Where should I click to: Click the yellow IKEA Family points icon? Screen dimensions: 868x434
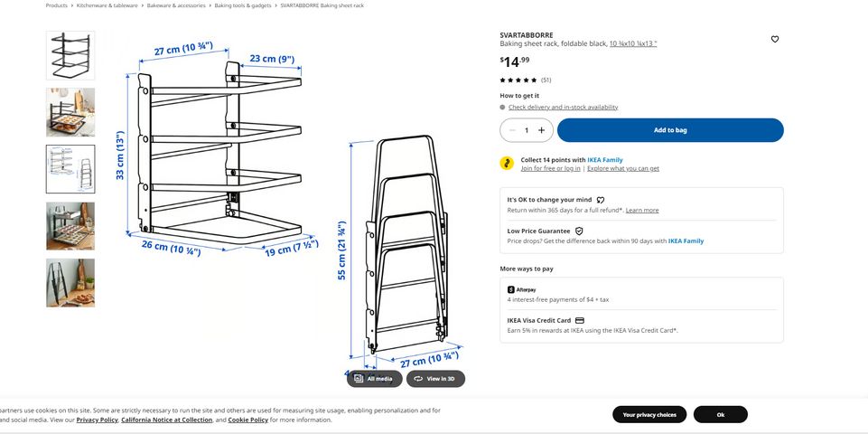tap(507, 163)
